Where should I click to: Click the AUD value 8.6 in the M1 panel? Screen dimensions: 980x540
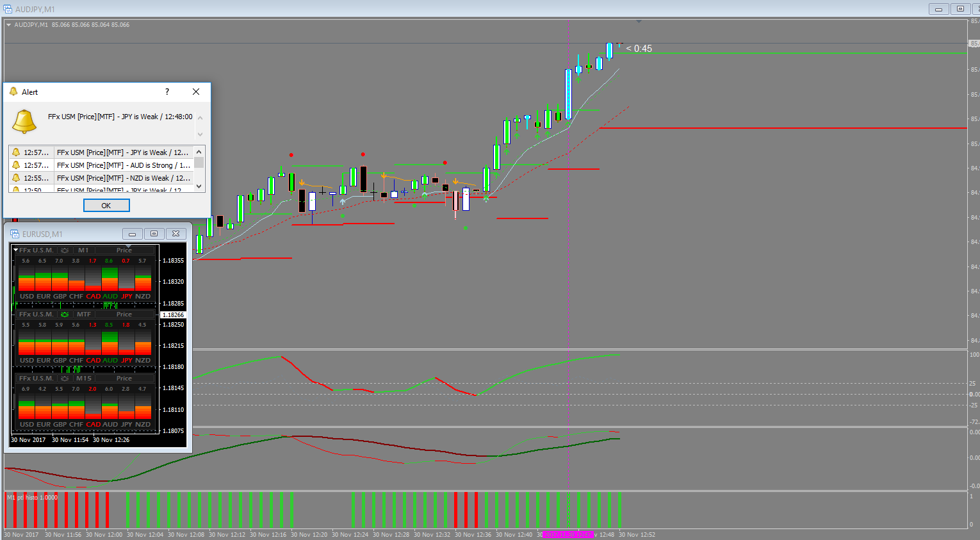(109, 261)
